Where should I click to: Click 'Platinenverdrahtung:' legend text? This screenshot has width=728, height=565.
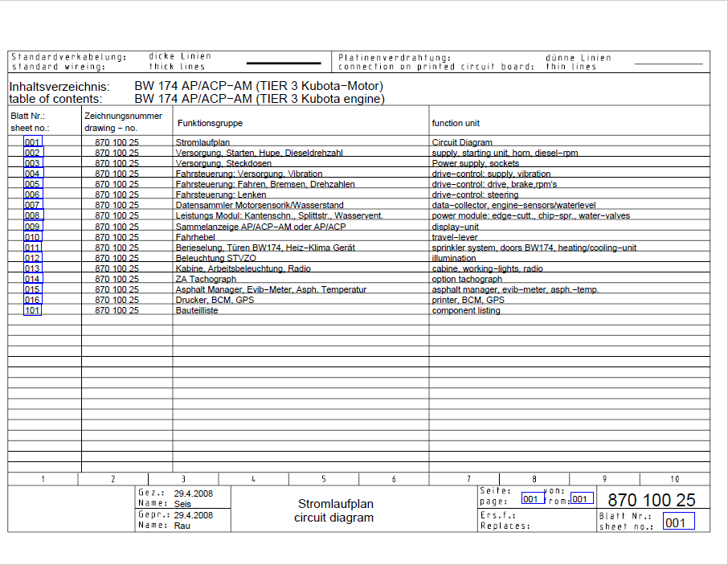pyautogui.click(x=395, y=58)
